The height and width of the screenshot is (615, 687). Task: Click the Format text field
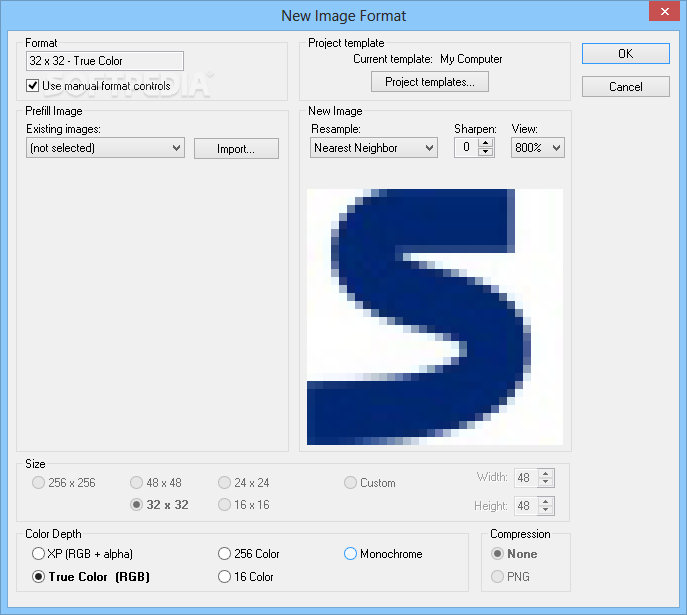(105, 61)
